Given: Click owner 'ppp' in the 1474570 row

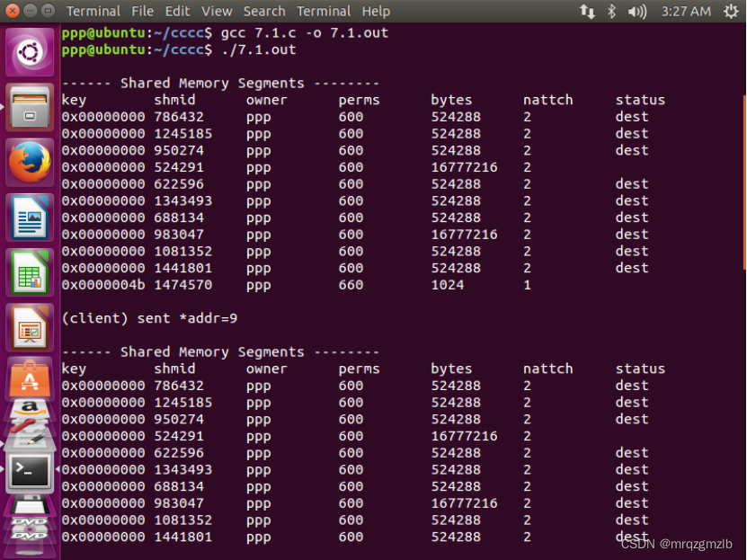Looking at the screenshot, I should 258,286.
